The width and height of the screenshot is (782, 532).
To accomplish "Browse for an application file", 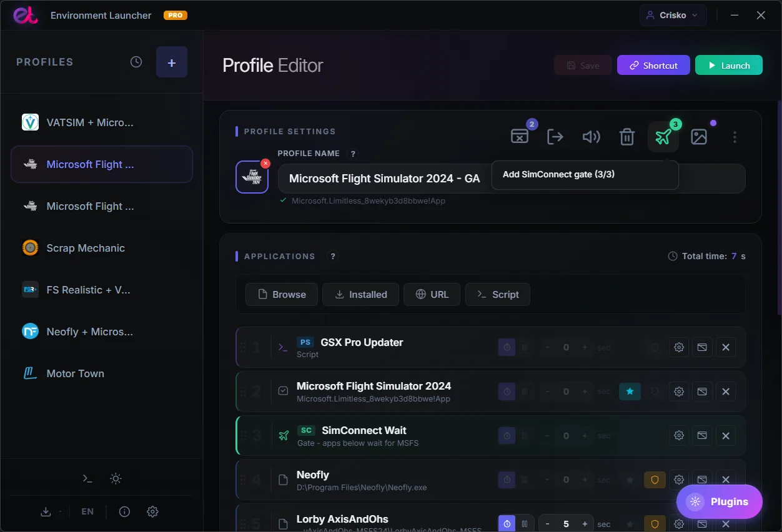I will tap(282, 294).
